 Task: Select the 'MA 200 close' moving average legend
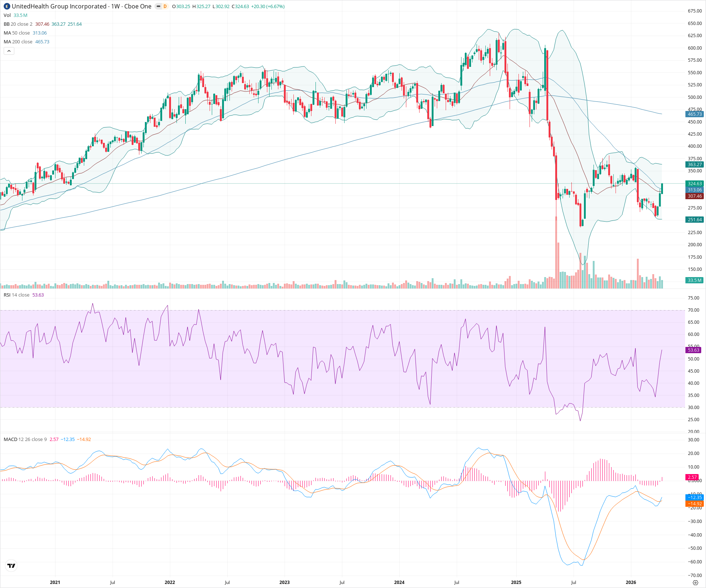click(x=18, y=42)
